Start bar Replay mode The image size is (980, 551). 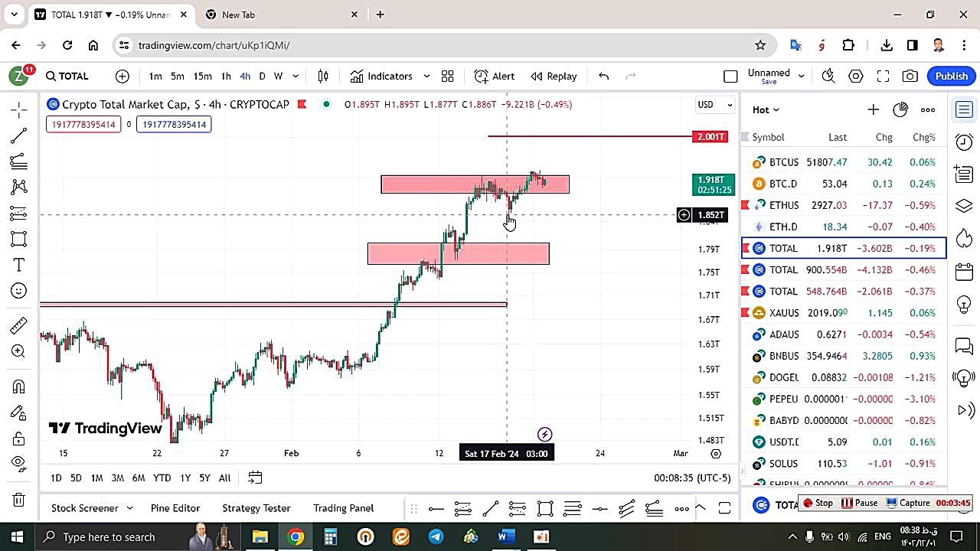554,76
